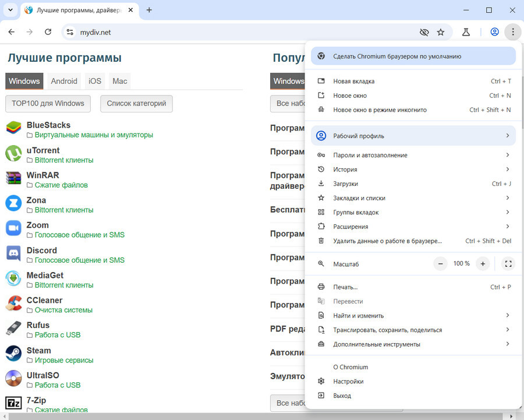
Task: Open О Chromium menu entry
Action: coord(413,367)
